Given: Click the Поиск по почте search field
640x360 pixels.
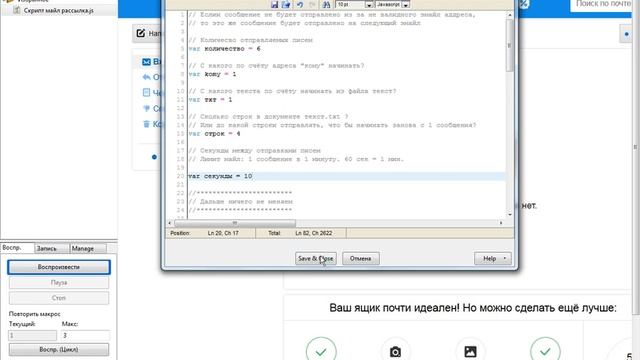Looking at the screenshot, I should click(602, 4).
